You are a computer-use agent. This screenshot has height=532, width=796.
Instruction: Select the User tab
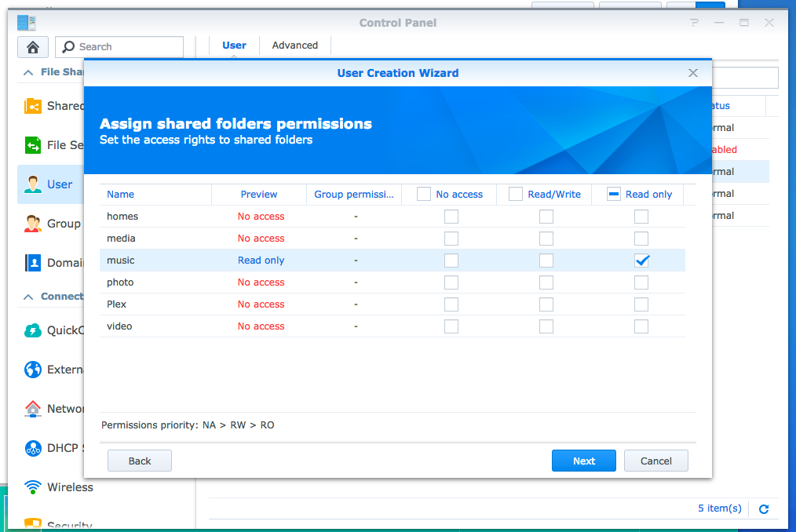[234, 46]
